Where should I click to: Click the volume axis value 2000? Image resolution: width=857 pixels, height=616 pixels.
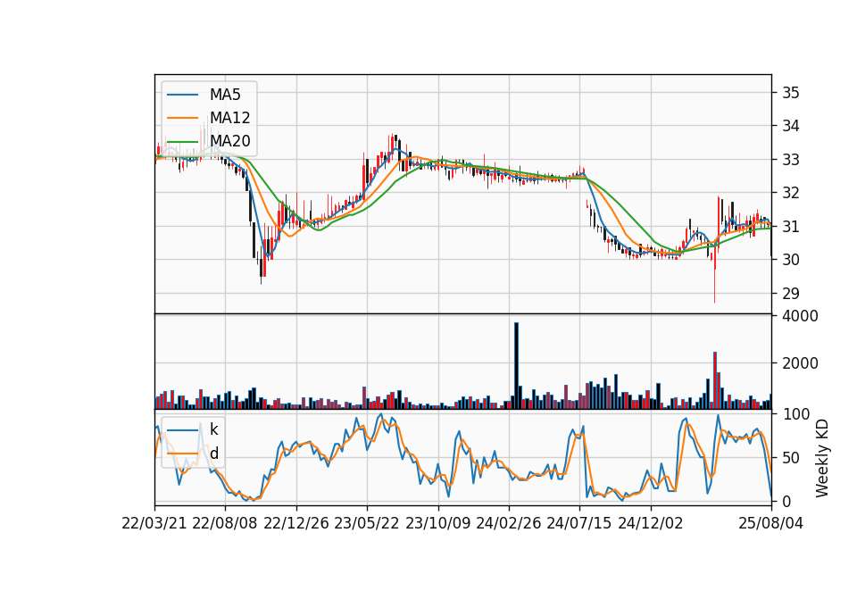800,363
